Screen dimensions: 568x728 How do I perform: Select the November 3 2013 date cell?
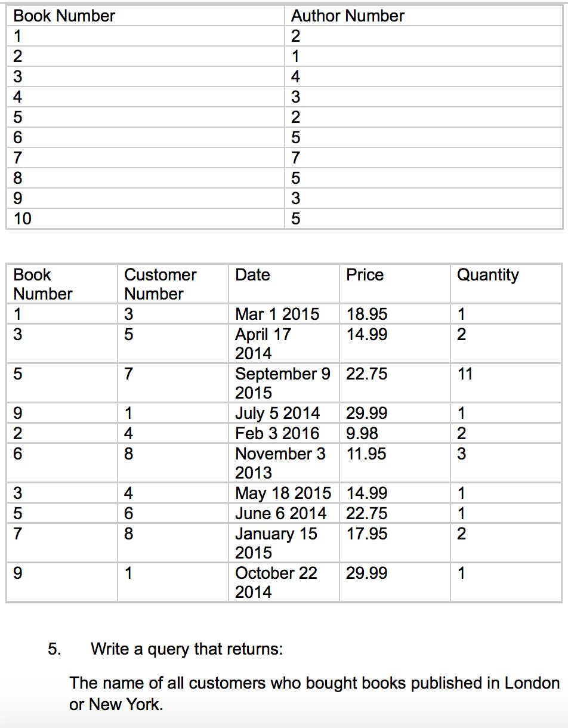[x=280, y=463]
